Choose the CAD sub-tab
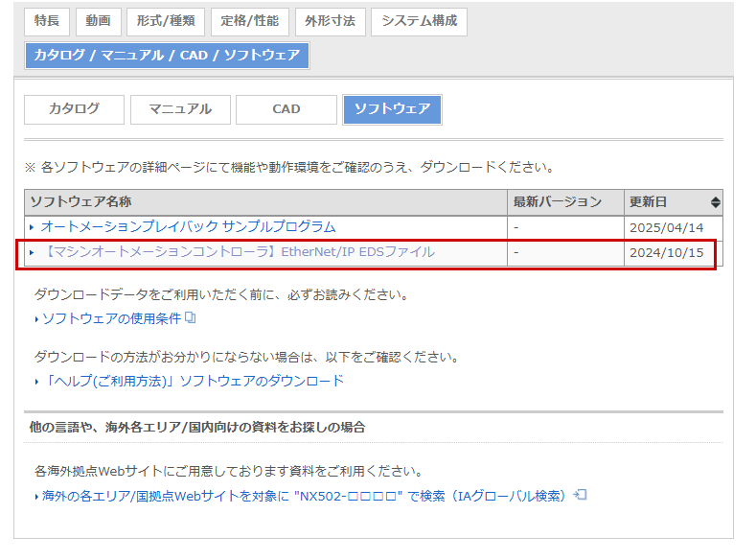 286,109
